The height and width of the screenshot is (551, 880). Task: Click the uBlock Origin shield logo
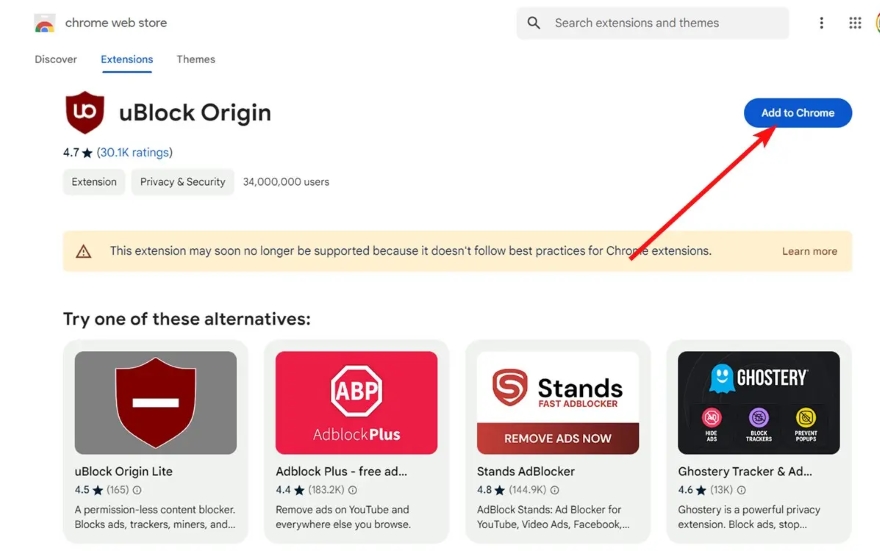point(85,113)
